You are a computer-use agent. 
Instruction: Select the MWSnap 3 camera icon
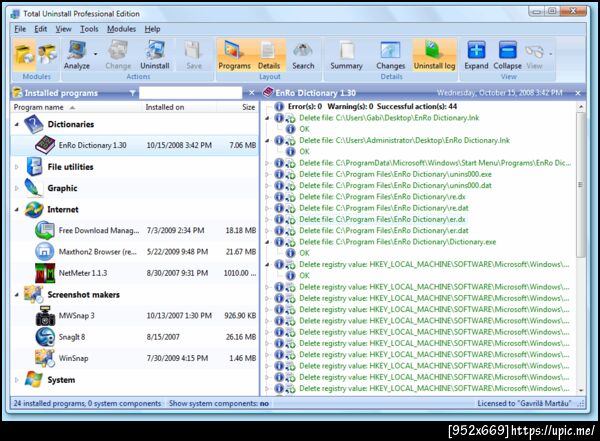click(45, 316)
